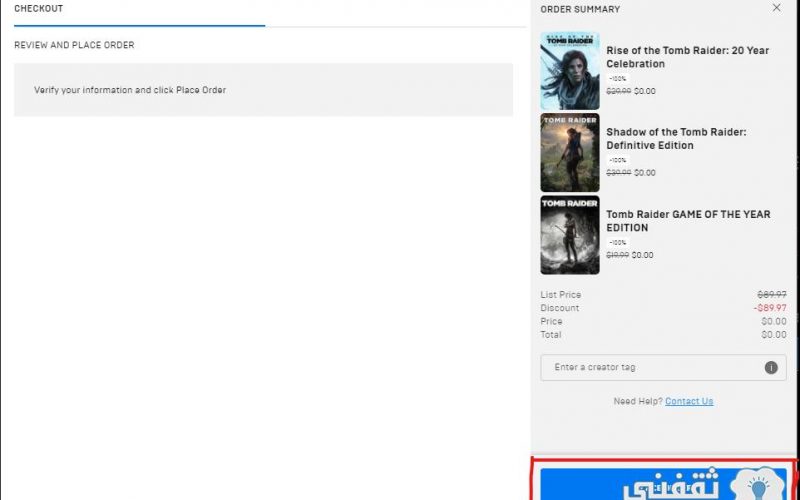Open the Contact Us link
Image resolution: width=800 pixels, height=500 pixels.
point(689,401)
